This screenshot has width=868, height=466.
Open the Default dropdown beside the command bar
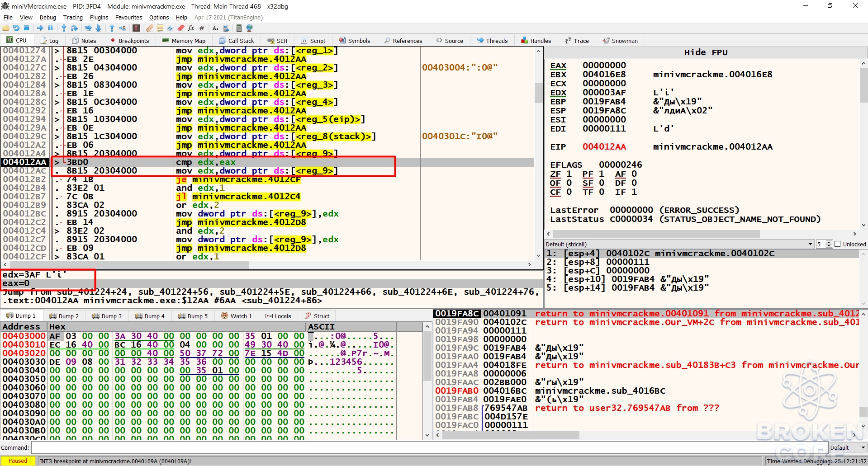point(848,447)
